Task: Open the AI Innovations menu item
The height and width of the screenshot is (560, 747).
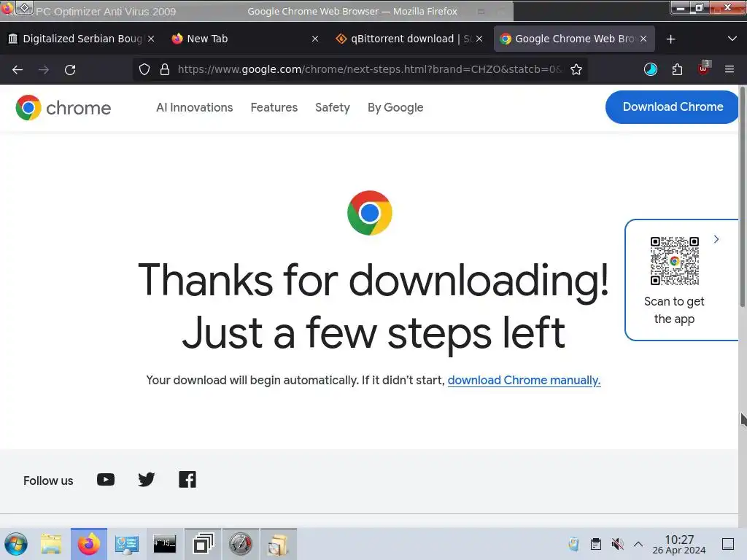Action: coord(194,108)
